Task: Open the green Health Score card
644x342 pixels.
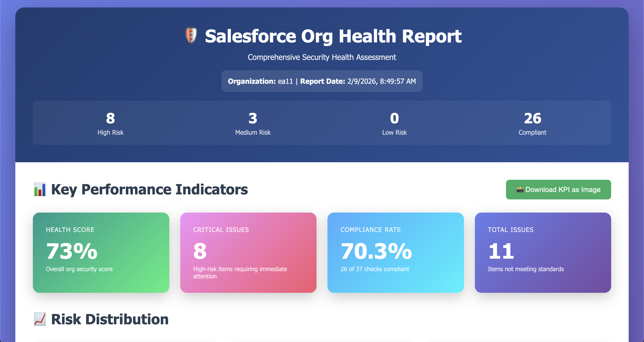Action: tap(101, 252)
